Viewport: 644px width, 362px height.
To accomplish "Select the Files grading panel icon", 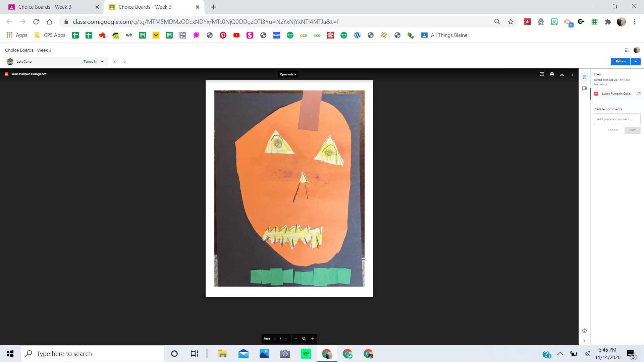I will point(584,77).
